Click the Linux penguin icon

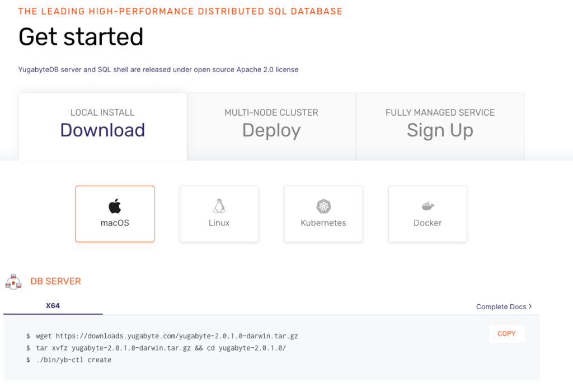[219, 206]
